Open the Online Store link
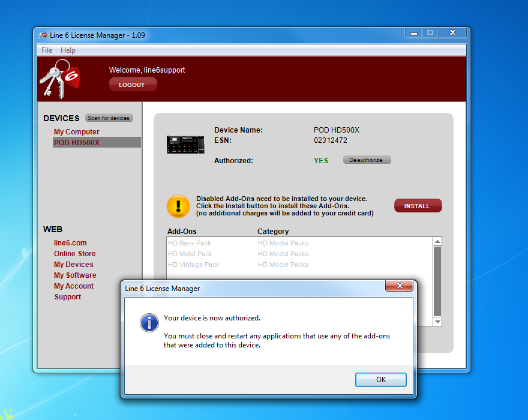 coord(75,254)
